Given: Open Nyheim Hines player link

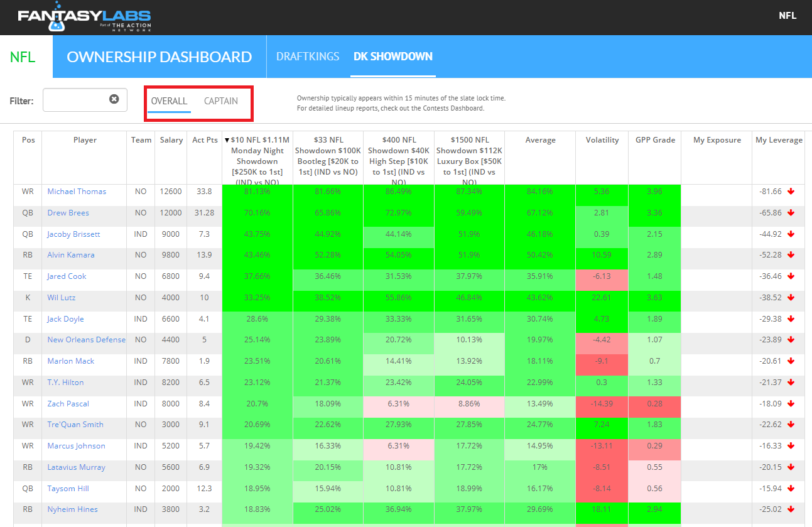Looking at the screenshot, I should (x=72, y=509).
